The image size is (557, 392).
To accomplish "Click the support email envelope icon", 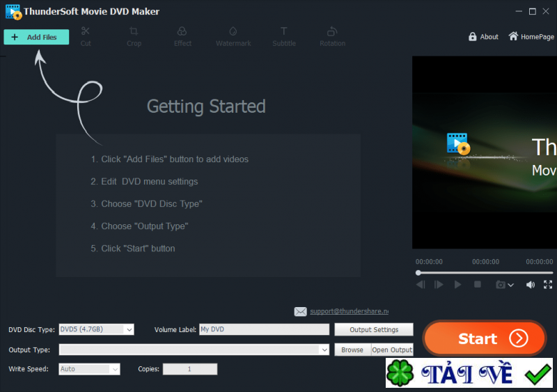I will point(300,312).
